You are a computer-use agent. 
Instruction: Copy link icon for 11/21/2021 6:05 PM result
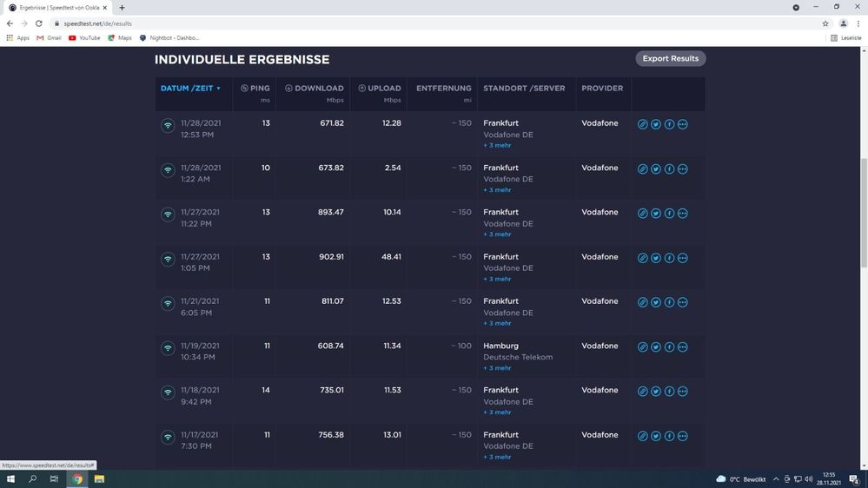tap(642, 302)
